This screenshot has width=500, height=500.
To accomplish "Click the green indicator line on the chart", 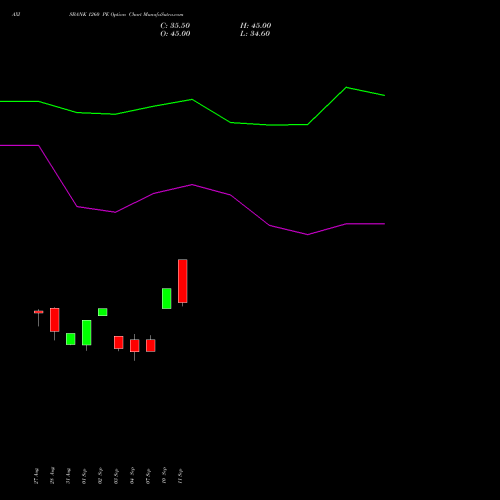I will pyautogui.click(x=192, y=100).
